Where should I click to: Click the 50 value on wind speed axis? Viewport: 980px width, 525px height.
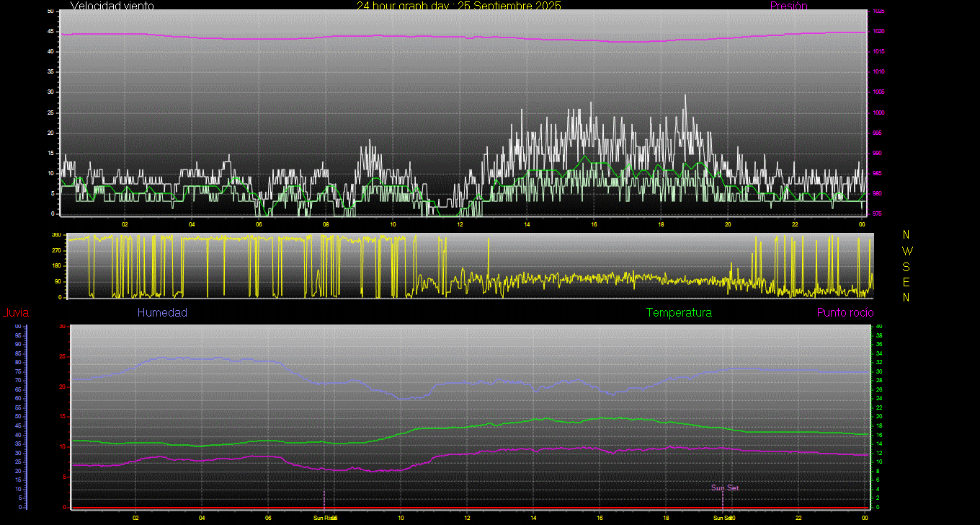coord(50,12)
